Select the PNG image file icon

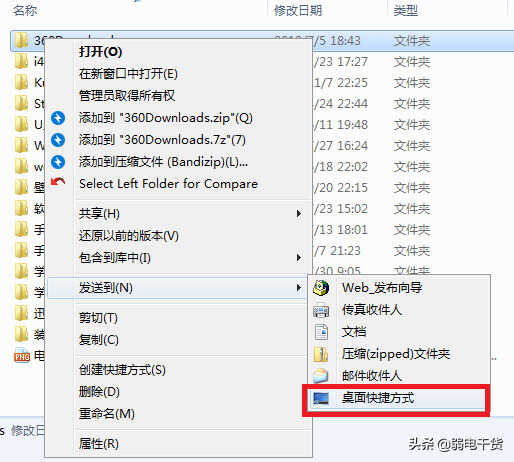tap(22, 356)
